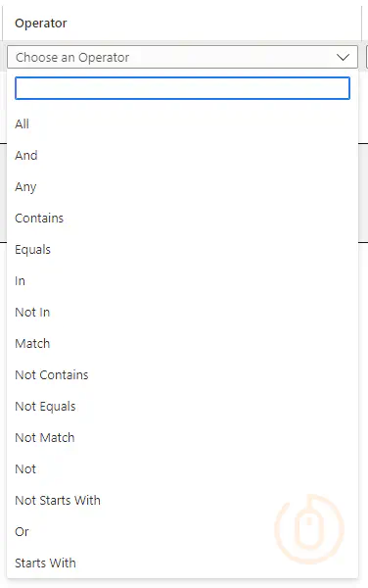Screen dimensions: 368x588
Task: Choose the Or operator
Action: 182,532
